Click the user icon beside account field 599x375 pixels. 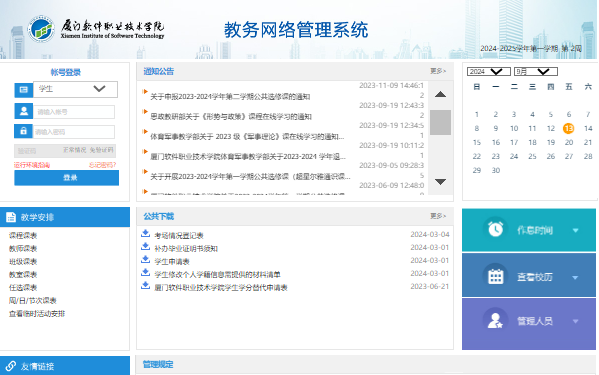24,111
